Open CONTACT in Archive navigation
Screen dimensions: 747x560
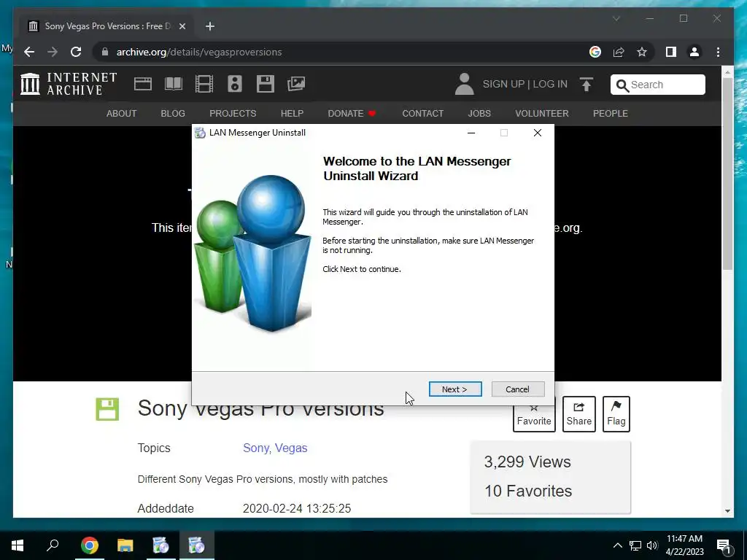pos(422,113)
